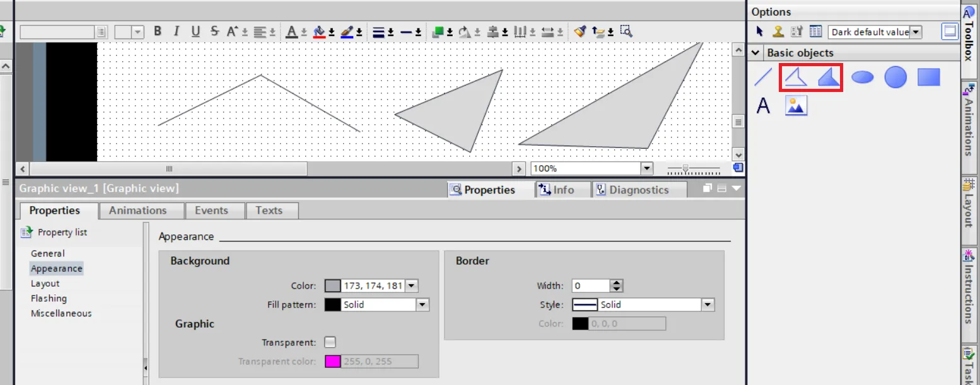
Task: Open the Property list
Action: [55, 232]
